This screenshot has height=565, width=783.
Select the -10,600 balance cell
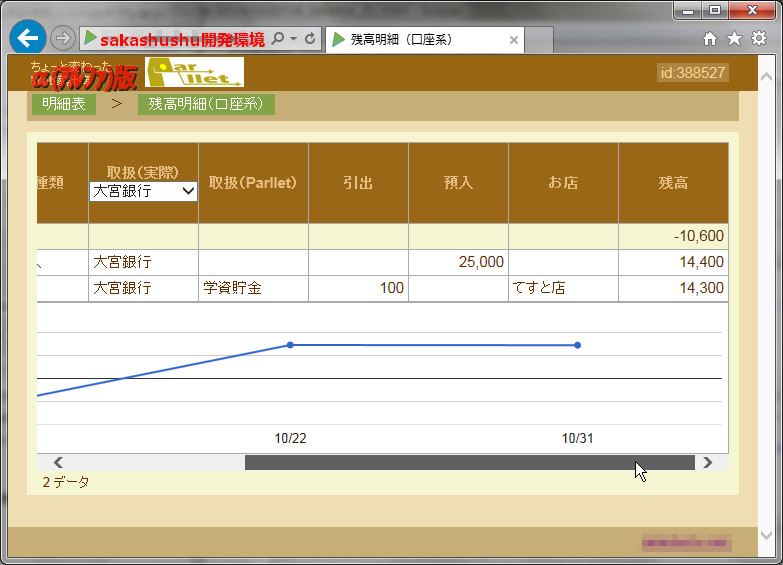pos(673,236)
